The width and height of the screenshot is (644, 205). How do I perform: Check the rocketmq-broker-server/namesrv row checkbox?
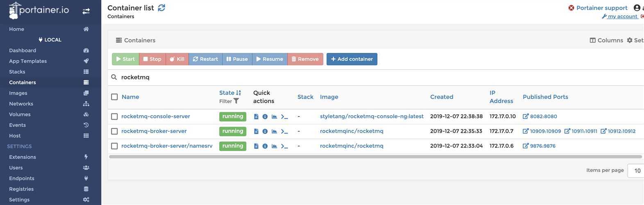pos(114,146)
